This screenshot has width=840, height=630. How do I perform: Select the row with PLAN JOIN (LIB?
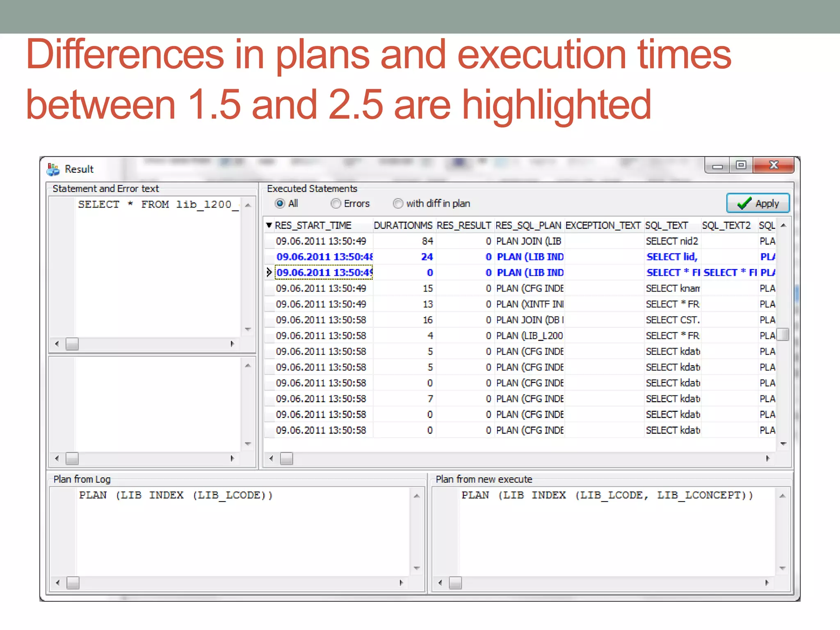[520, 241]
